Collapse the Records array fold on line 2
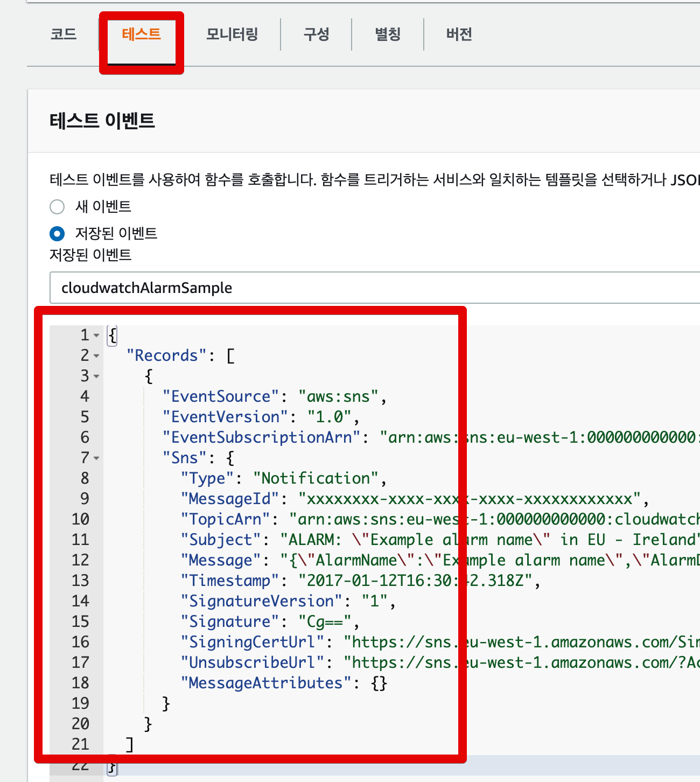This screenshot has height=782, width=700. click(x=96, y=356)
